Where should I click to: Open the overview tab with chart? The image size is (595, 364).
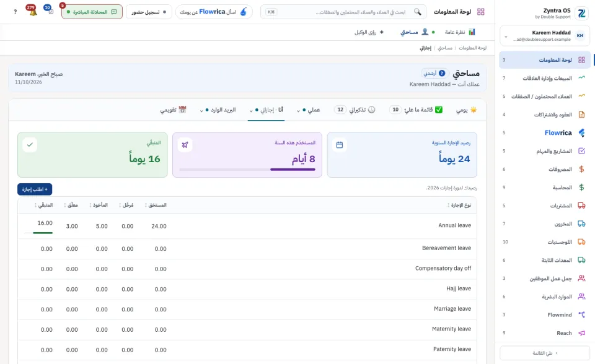[x=460, y=32]
